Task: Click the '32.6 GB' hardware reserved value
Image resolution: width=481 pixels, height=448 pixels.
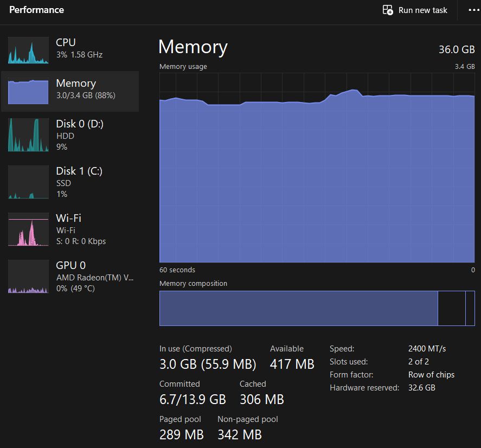Action: click(x=422, y=388)
